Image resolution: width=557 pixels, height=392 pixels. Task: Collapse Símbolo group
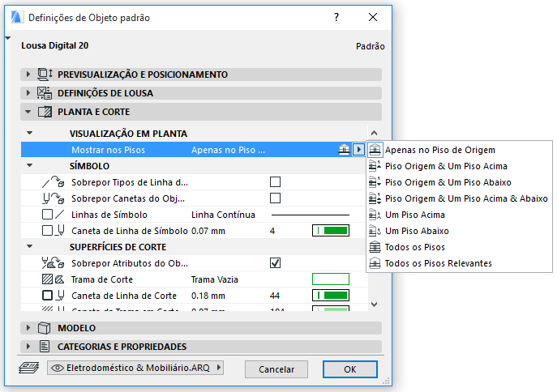[30, 165]
